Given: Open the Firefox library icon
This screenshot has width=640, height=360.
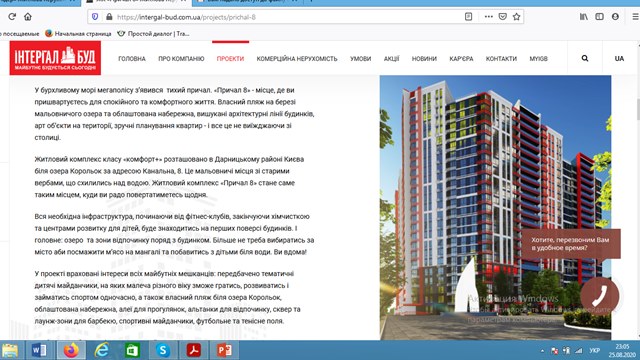Looking at the screenshot, I should (584, 17).
